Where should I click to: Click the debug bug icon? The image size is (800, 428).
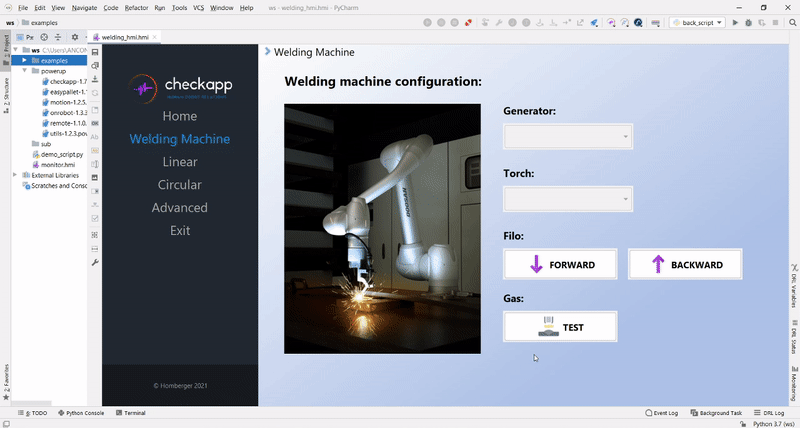748,22
